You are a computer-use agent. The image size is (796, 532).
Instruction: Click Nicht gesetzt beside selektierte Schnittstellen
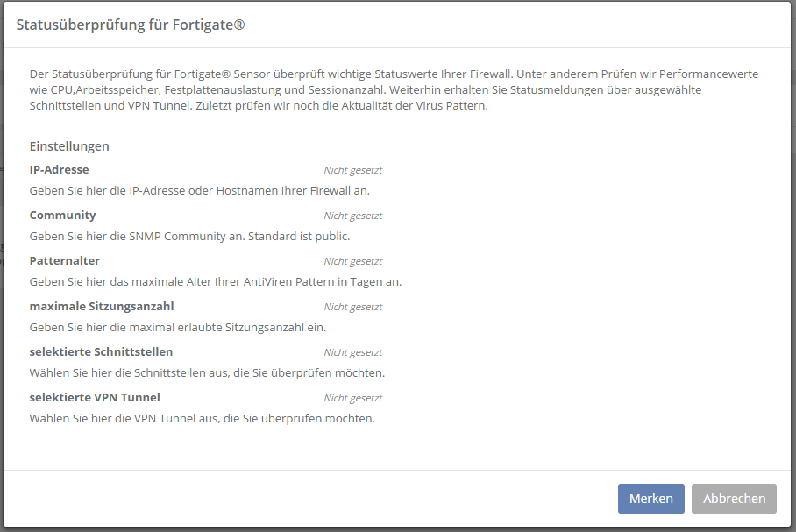click(x=353, y=351)
